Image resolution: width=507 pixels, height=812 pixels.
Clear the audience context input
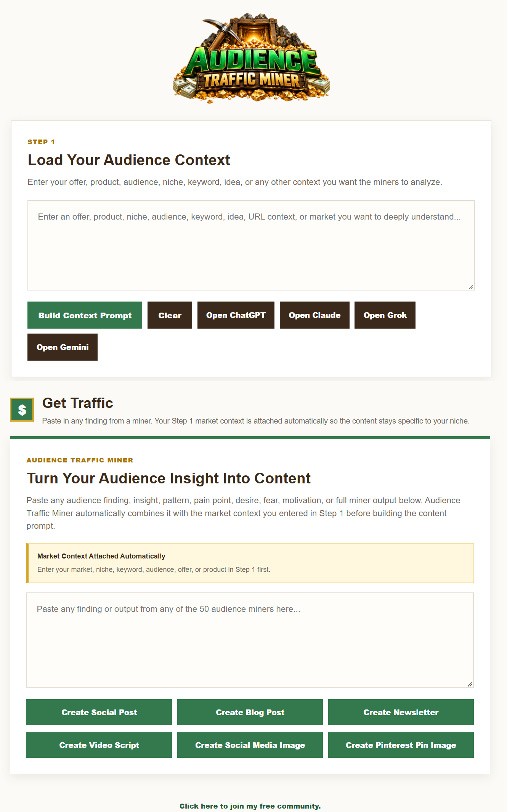(x=170, y=315)
